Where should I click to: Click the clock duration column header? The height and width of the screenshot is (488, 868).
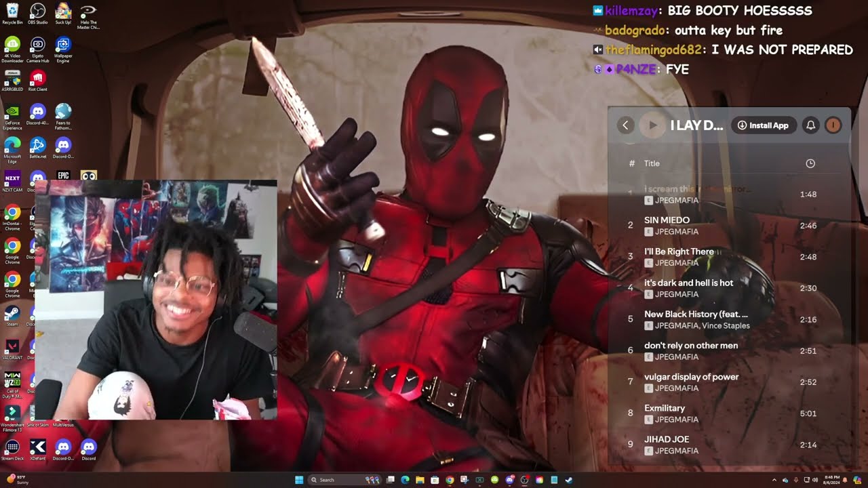(x=810, y=163)
